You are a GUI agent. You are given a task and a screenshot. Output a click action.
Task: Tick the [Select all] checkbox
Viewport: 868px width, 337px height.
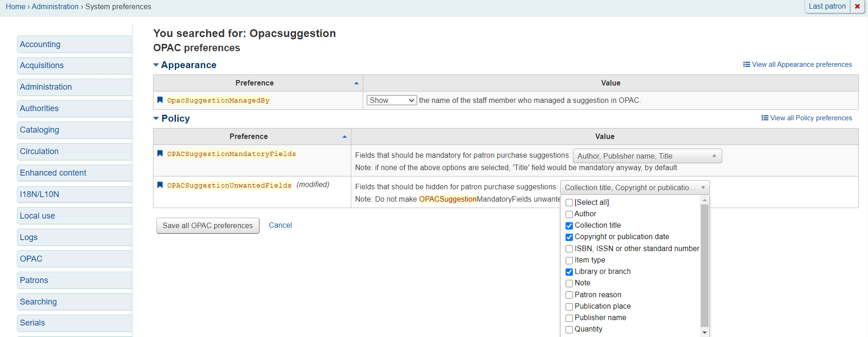click(569, 203)
